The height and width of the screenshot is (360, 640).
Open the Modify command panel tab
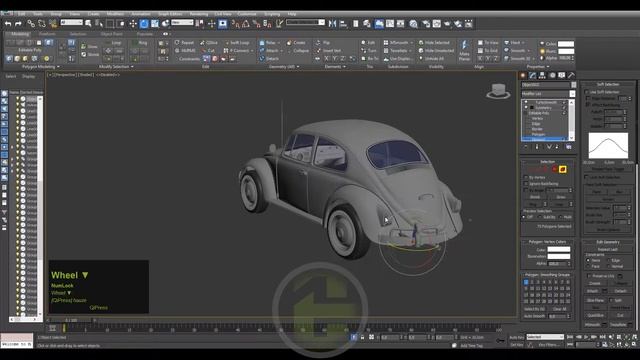[x=532, y=75]
